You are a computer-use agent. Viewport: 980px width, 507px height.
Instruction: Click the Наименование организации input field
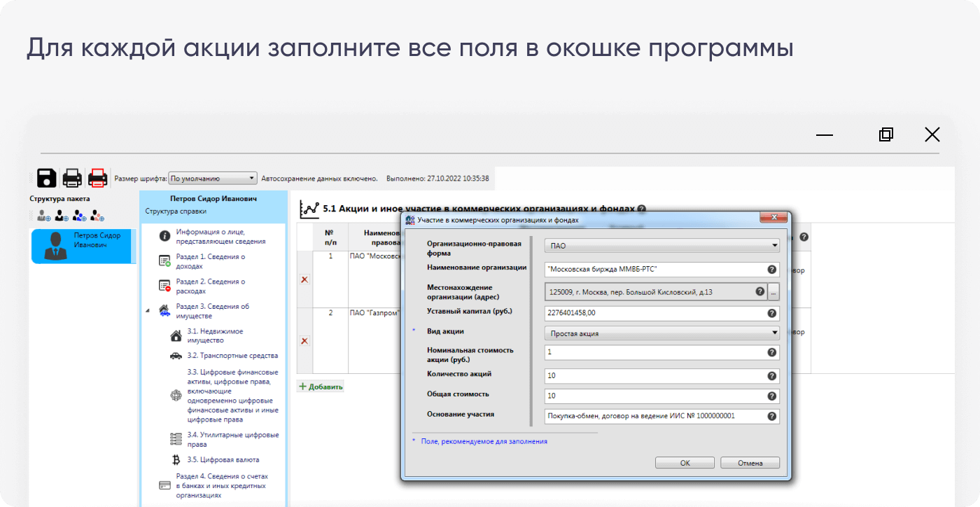click(x=654, y=270)
